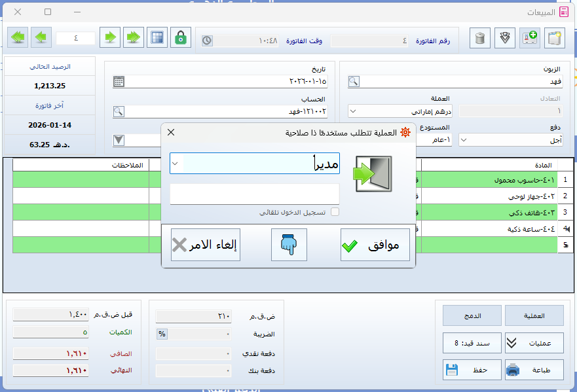Open the payment type آجل dropdown
The height and width of the screenshot is (392, 577).
coord(464,140)
